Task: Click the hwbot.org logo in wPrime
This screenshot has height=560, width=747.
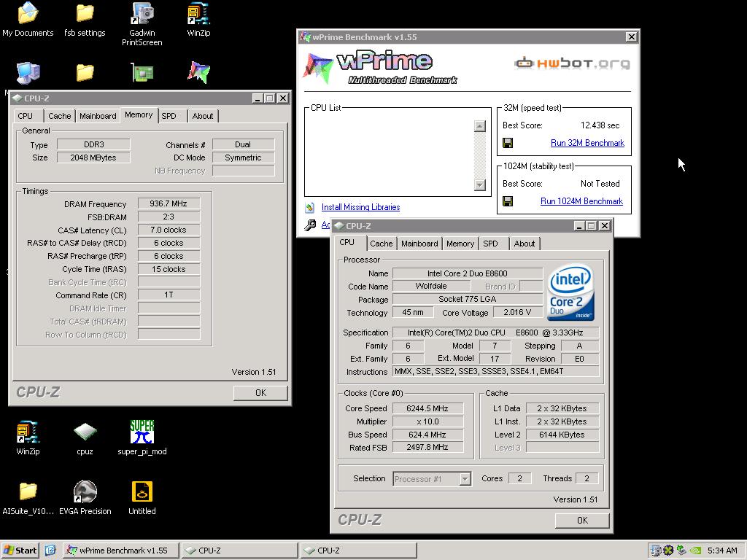Action: (572, 63)
